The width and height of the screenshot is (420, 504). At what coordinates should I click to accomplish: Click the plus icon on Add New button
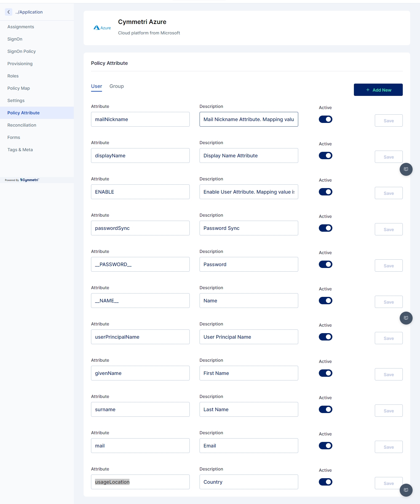tap(368, 90)
